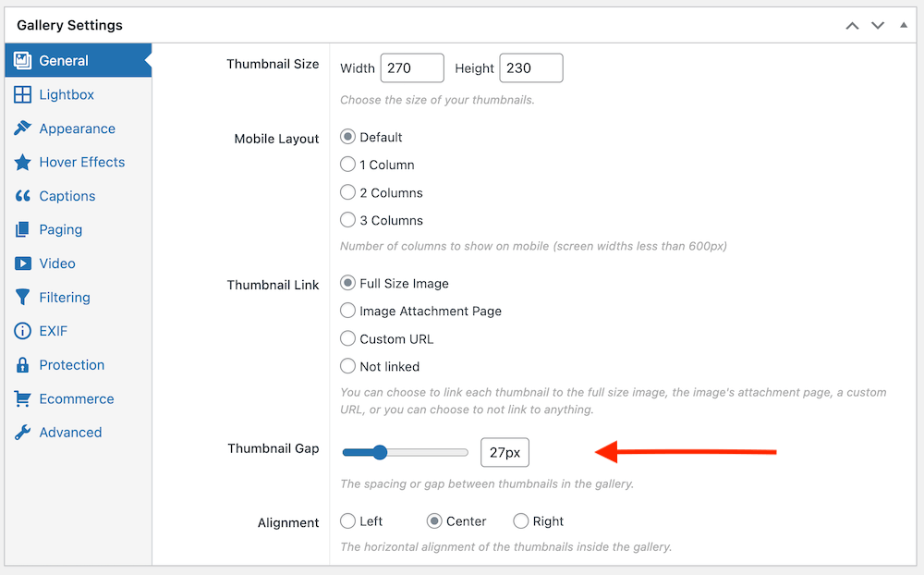Click the Hover Effects star icon

click(x=24, y=162)
